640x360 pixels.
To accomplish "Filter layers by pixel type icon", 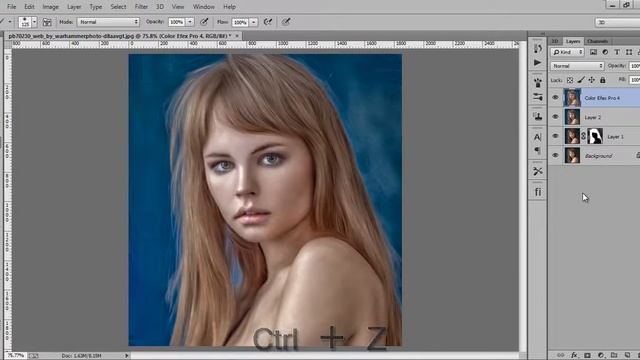I will click(x=593, y=52).
